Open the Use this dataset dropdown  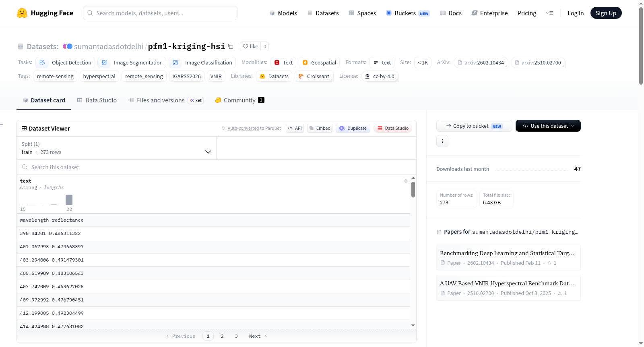(x=548, y=126)
